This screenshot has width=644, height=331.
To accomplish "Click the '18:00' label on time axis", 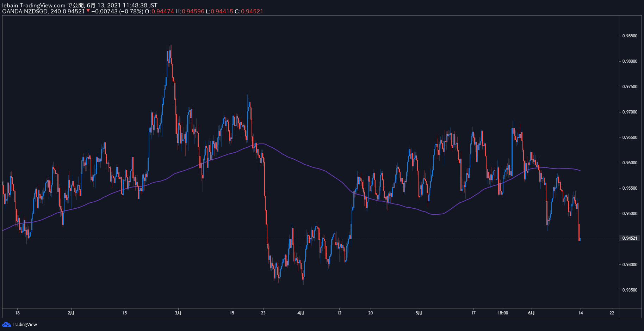I will coord(503,313).
